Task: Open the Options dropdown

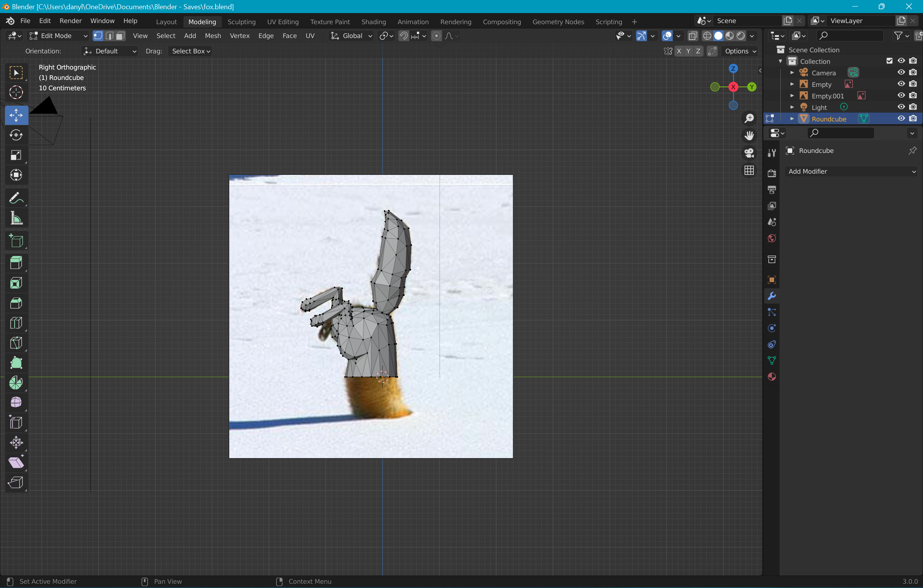Action: [x=740, y=51]
